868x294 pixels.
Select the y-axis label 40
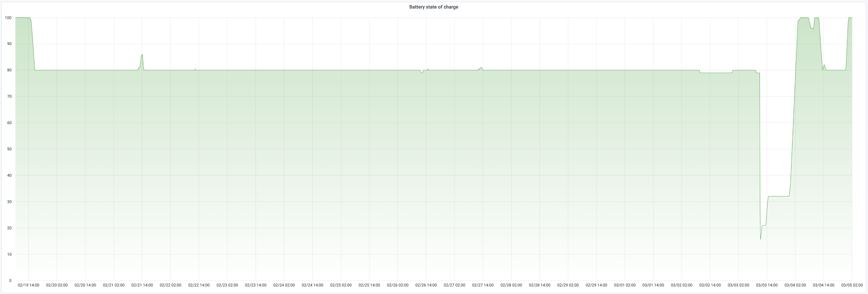(9, 175)
